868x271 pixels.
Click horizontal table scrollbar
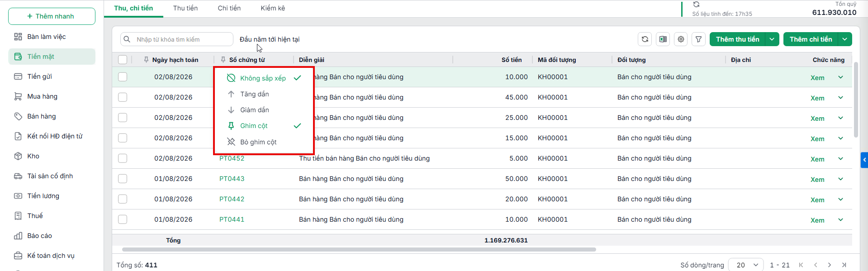pyautogui.click(x=359, y=249)
